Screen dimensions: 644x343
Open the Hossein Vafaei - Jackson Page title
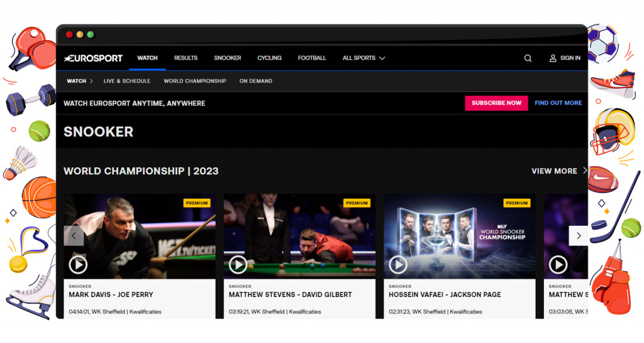click(x=445, y=295)
